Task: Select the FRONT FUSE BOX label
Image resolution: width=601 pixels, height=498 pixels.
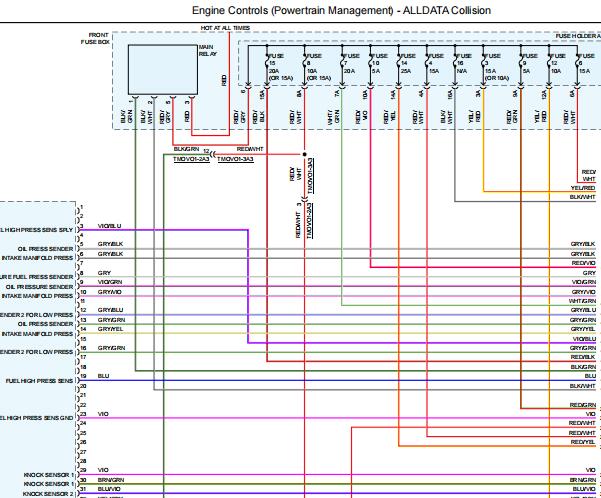Action: click(95, 38)
